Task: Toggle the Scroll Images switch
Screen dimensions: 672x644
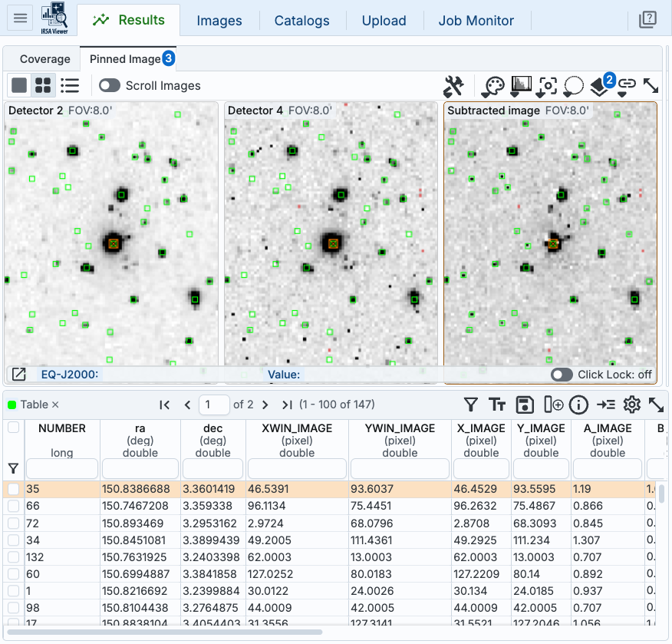Action: (x=110, y=85)
